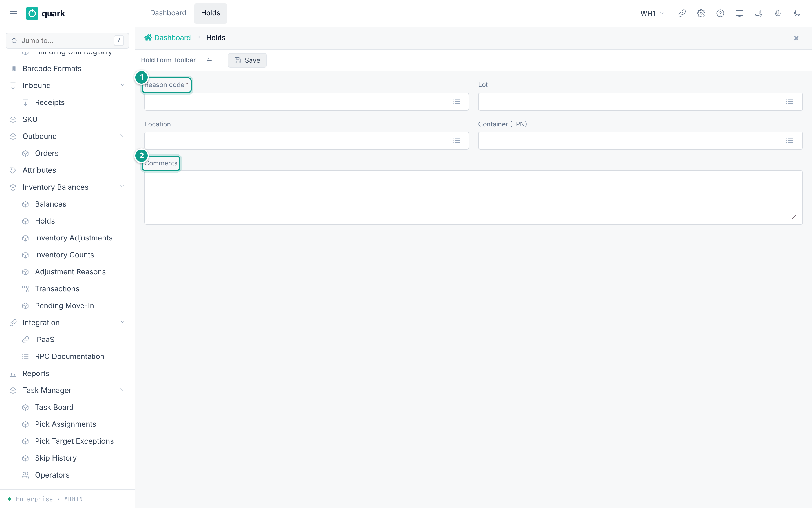
Task: Open settings gear icon
Action: (701, 14)
